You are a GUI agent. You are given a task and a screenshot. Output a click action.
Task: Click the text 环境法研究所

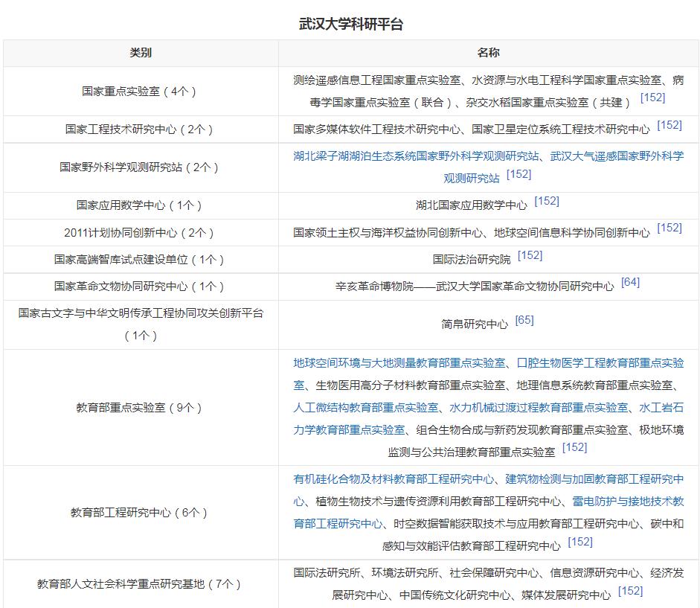[405, 573]
